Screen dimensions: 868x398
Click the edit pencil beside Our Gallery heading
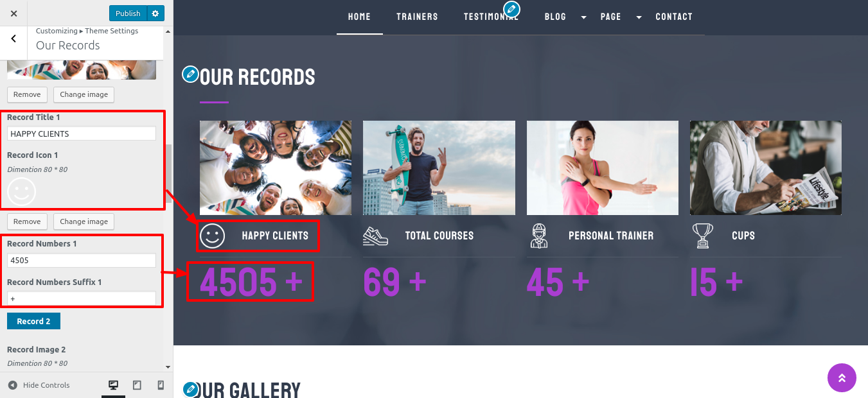190,389
